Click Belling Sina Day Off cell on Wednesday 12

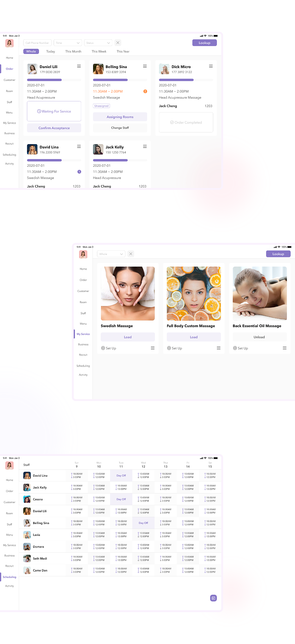pos(143,523)
